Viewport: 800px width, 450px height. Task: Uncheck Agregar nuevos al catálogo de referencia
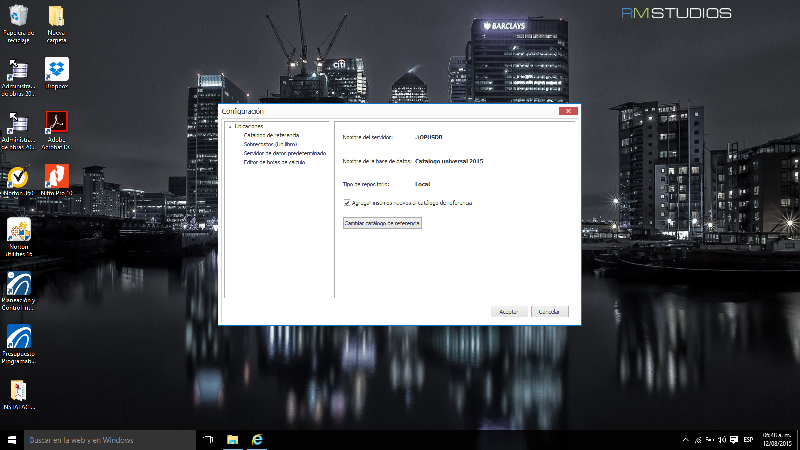pyautogui.click(x=346, y=203)
